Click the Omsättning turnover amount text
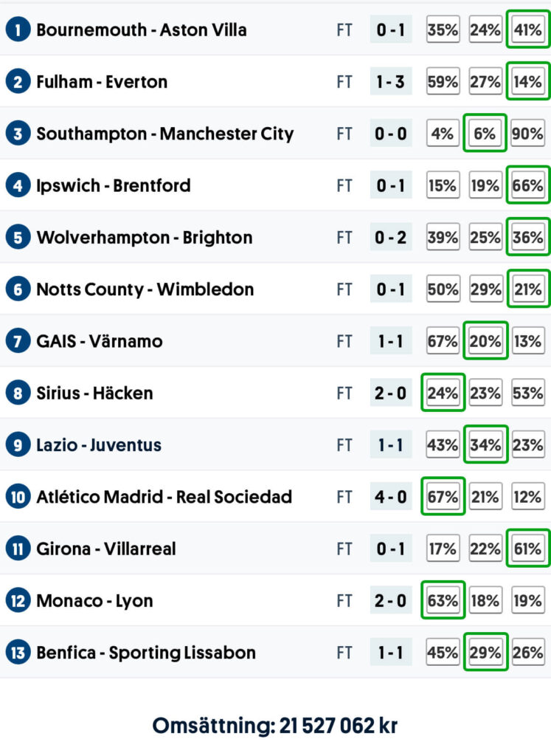 point(274,725)
